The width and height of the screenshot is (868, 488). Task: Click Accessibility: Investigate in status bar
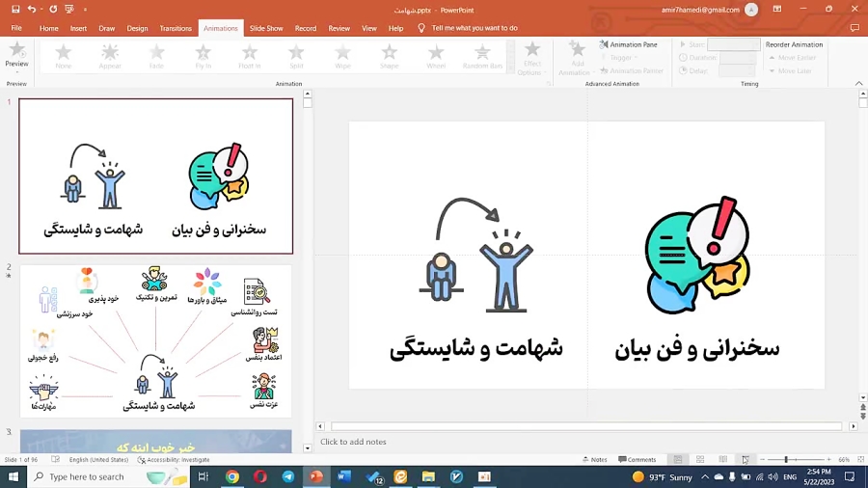(174, 460)
